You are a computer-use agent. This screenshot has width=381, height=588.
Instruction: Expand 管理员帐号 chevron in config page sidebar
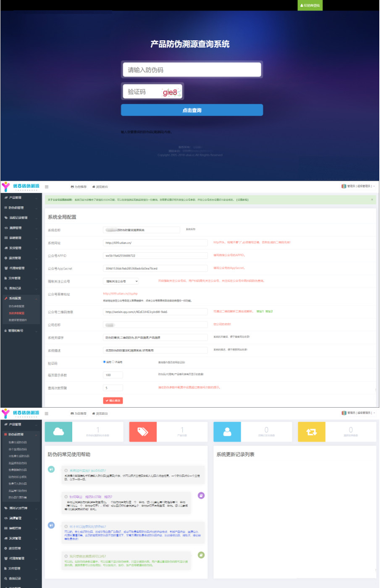pos(37,331)
